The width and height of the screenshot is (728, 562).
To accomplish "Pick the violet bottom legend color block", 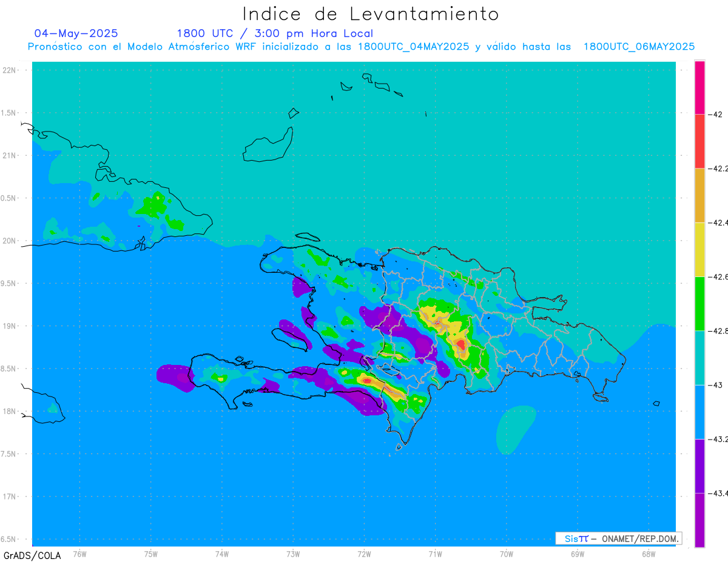I will click(x=699, y=520).
